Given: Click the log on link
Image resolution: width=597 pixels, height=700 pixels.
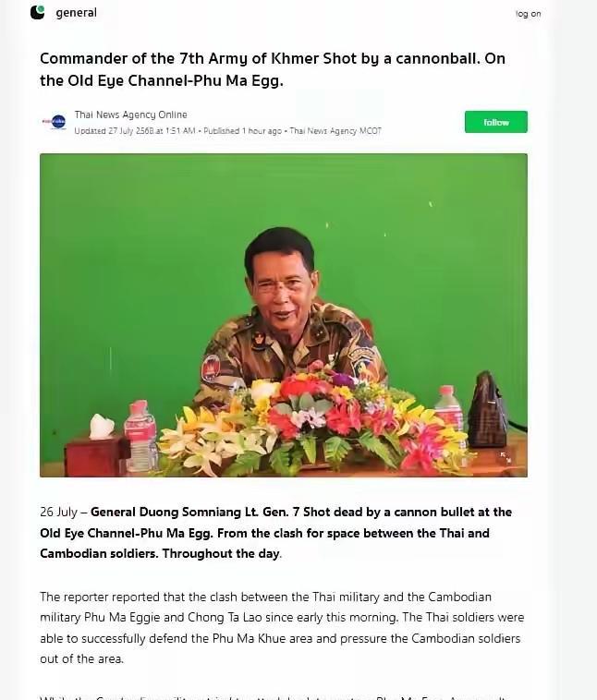Looking at the screenshot, I should pyautogui.click(x=529, y=14).
